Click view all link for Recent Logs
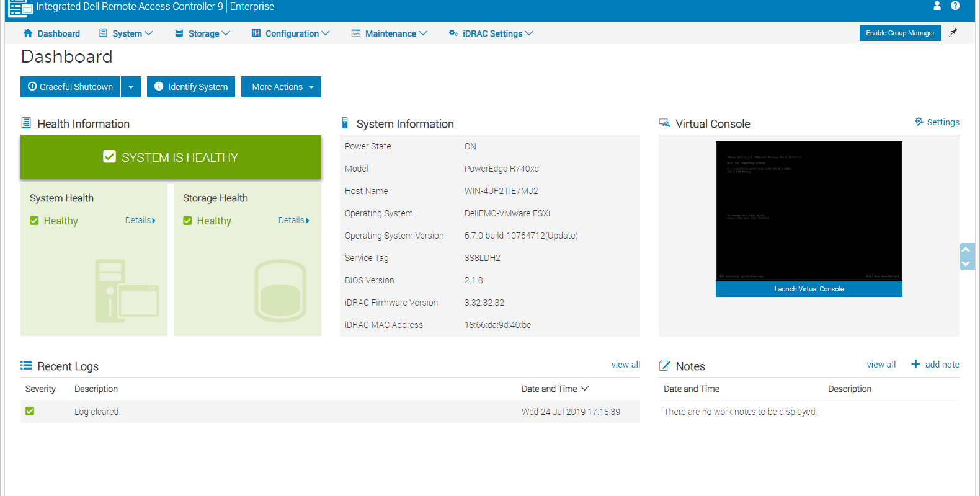This screenshot has height=496, width=980. pyautogui.click(x=625, y=365)
